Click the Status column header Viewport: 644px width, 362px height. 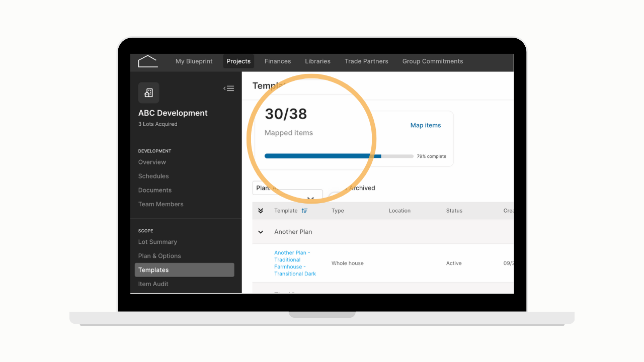pos(454,211)
